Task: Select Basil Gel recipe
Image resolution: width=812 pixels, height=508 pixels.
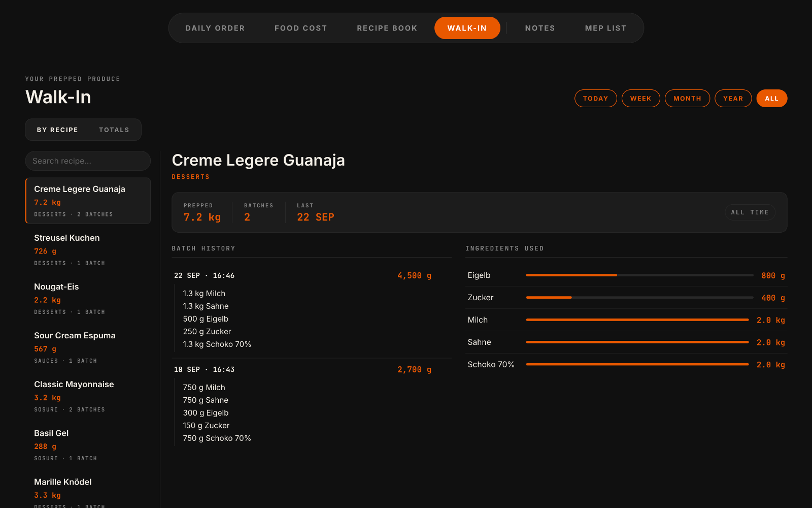Action: [88, 444]
